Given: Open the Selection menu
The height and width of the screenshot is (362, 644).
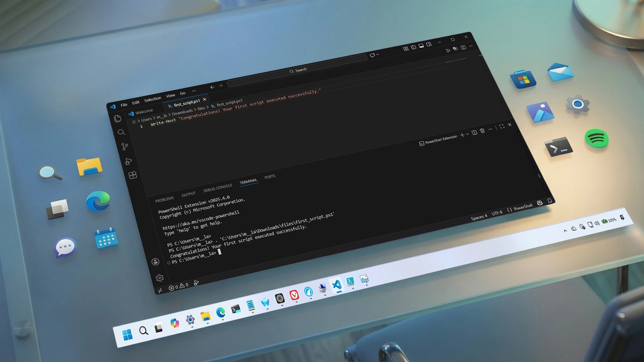Looking at the screenshot, I should 153,99.
